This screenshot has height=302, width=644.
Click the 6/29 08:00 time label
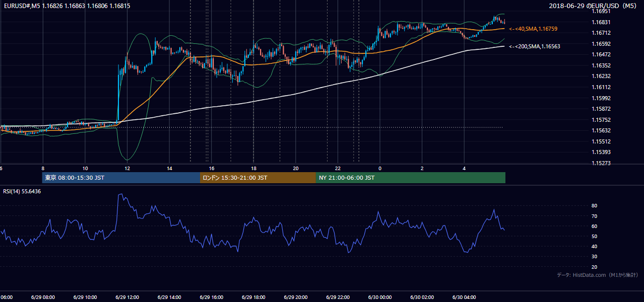(43, 297)
